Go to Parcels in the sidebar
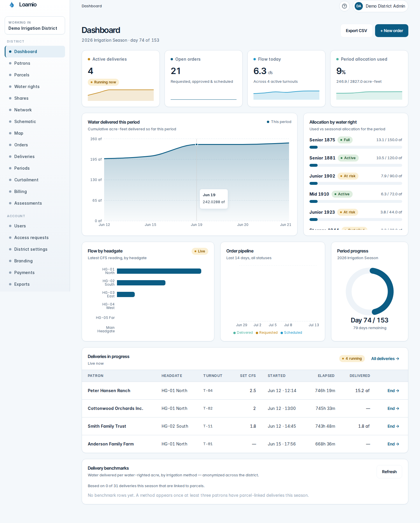 35,75
